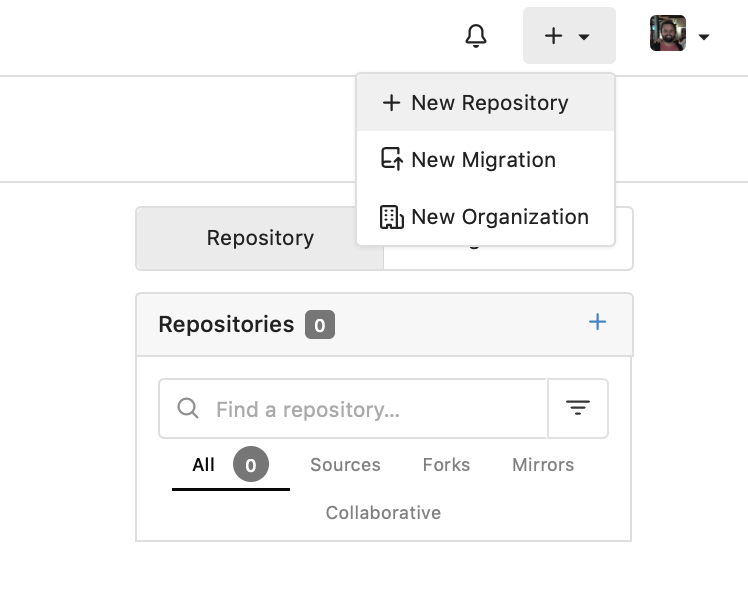
Task: Click the New Migration upload icon
Action: click(x=392, y=159)
